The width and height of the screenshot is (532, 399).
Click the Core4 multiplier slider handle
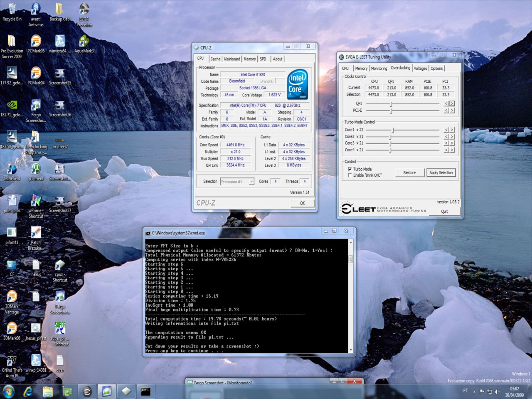[390, 150]
